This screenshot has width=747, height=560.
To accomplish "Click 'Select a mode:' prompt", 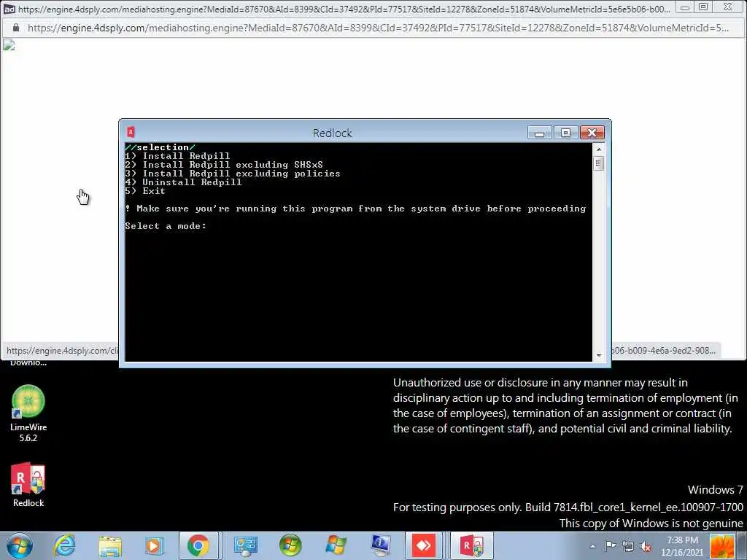I will [x=166, y=226].
